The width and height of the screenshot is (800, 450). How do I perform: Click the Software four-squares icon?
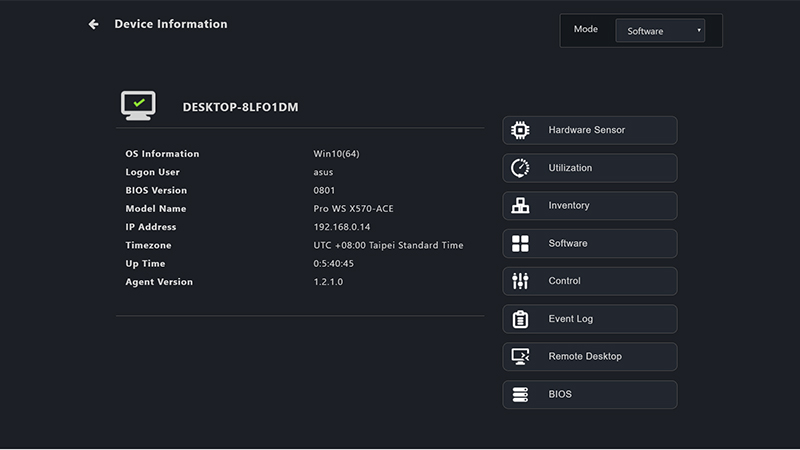tap(520, 244)
